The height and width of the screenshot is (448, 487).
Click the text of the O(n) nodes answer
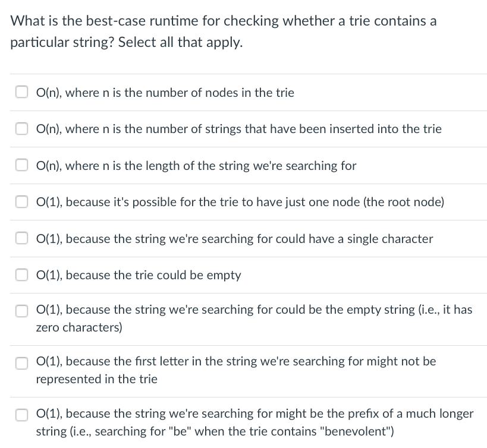click(x=165, y=93)
